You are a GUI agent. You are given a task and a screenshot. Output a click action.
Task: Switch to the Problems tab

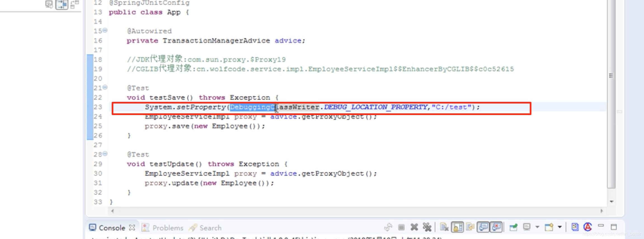[163, 228]
